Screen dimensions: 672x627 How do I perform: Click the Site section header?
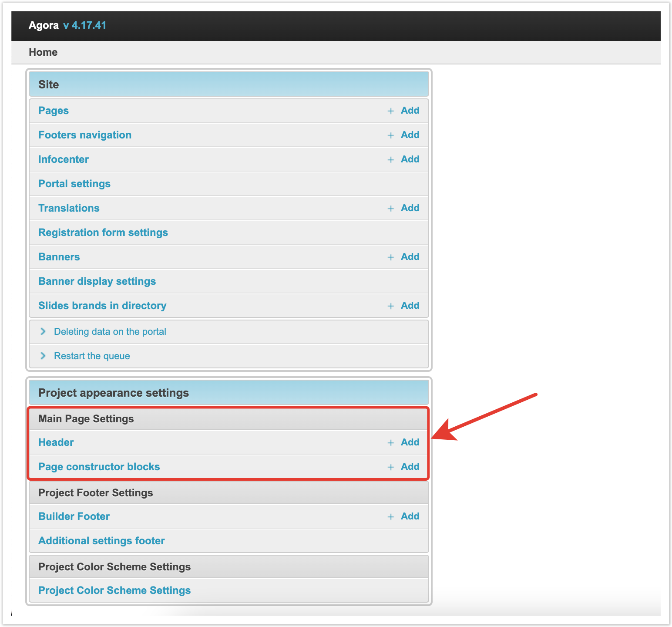[49, 84]
